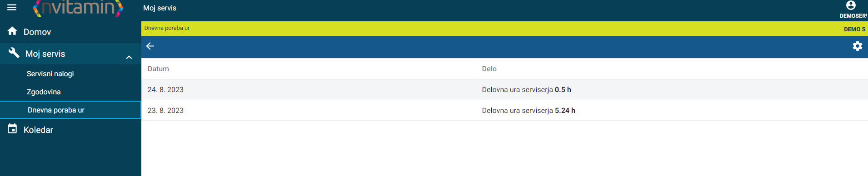Click Delovna ura serviserja 5.24 h entry

(x=529, y=111)
